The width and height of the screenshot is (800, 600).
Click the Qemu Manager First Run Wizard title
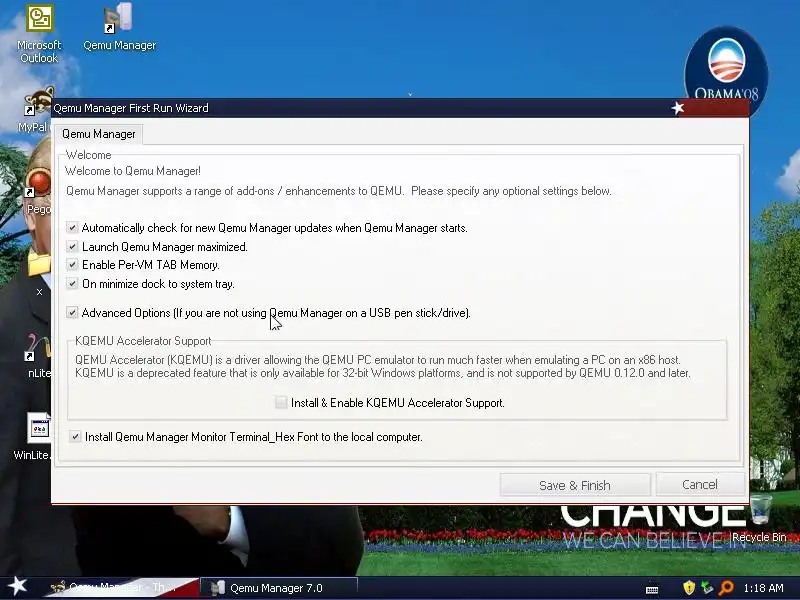[131, 108]
